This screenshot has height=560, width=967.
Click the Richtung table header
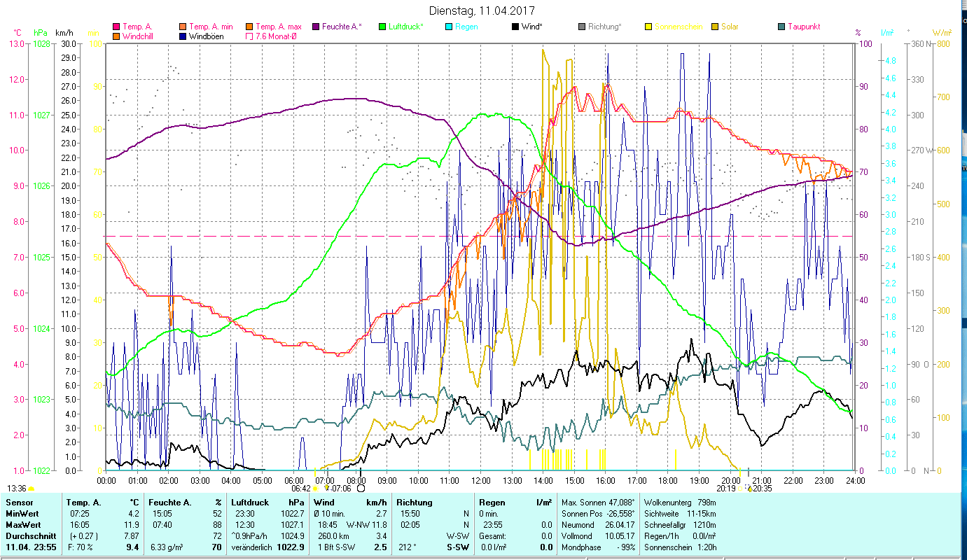[415, 503]
